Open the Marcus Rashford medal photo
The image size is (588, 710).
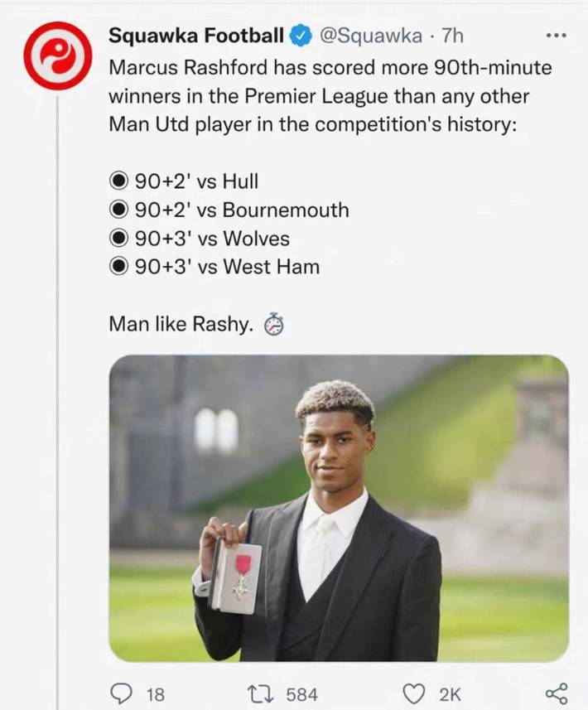[x=339, y=508]
